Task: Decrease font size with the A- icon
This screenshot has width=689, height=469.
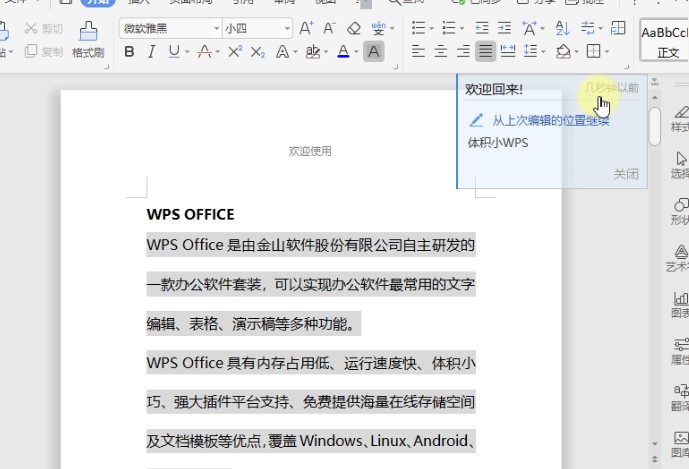Action: coord(329,29)
